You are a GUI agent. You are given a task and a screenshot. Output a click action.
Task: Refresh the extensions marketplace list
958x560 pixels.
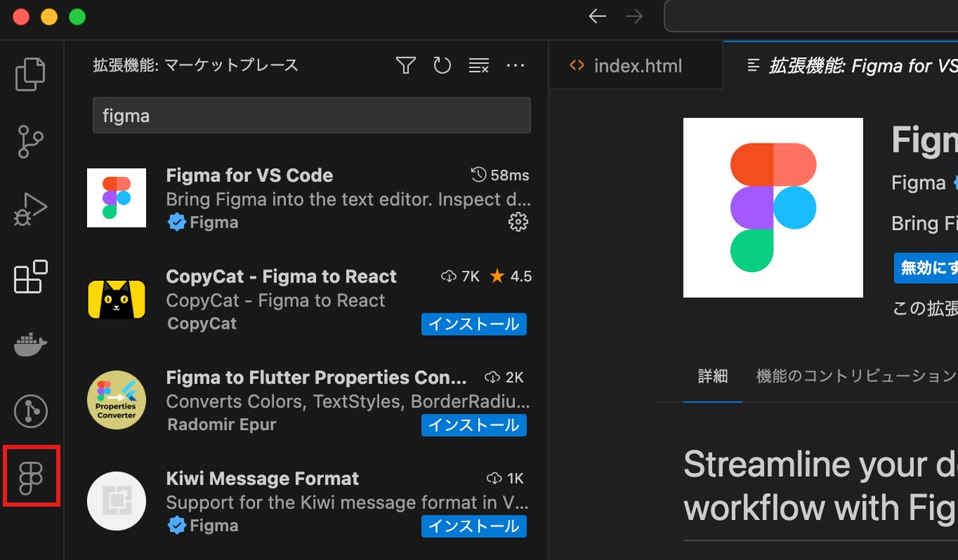(442, 65)
